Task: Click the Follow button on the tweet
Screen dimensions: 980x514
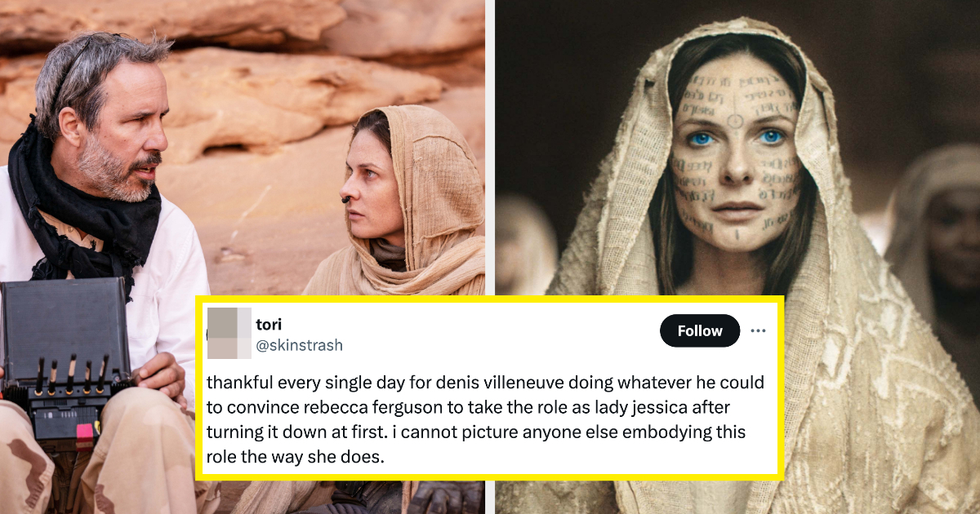Action: tap(699, 330)
